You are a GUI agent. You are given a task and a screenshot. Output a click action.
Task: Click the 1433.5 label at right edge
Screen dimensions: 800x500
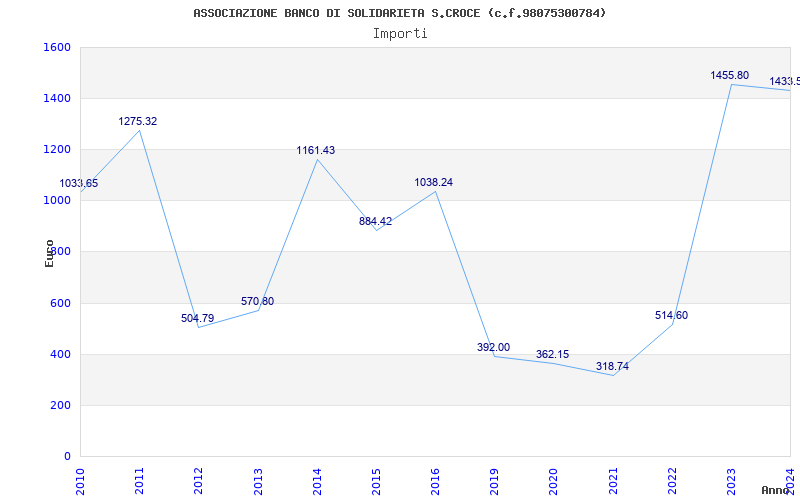(784, 82)
